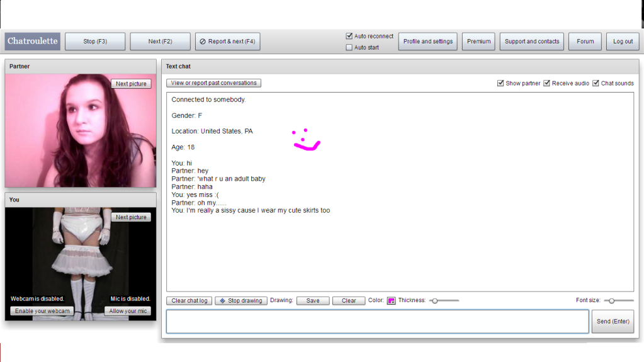Open Profile and settings
Screen dimensions: 644x362
(x=427, y=41)
